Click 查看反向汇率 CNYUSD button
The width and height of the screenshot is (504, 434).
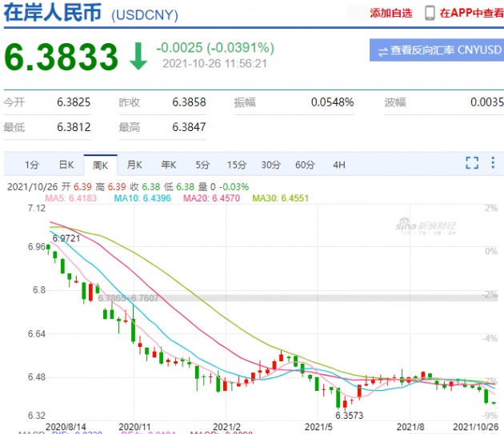437,50
